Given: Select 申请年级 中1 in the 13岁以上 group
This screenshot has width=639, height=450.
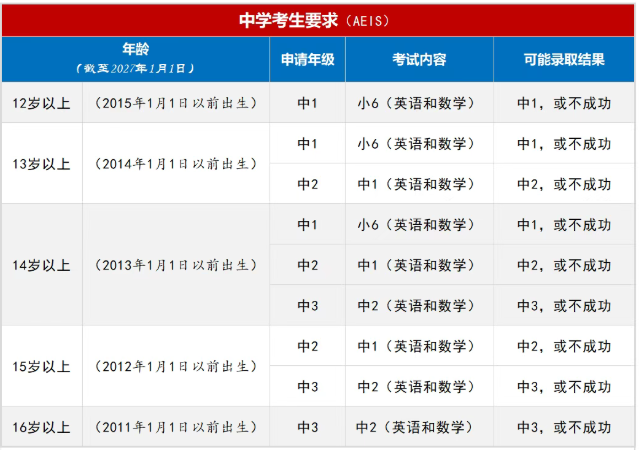Looking at the screenshot, I should (308, 143).
